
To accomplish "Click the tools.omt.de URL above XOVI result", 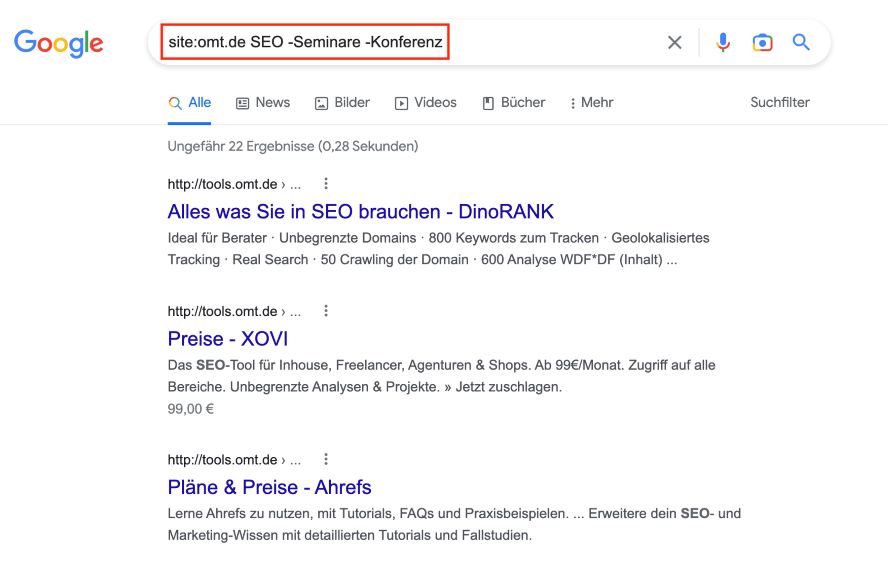I will (222, 311).
